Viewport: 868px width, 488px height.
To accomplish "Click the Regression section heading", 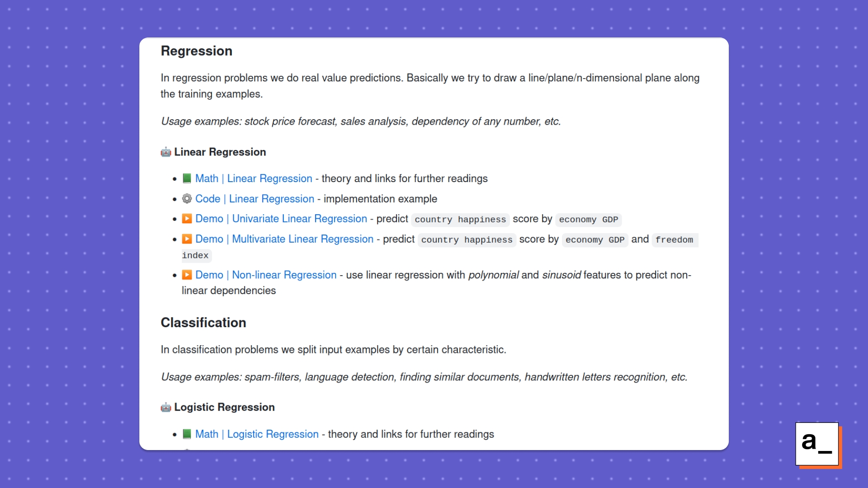I will 197,51.
